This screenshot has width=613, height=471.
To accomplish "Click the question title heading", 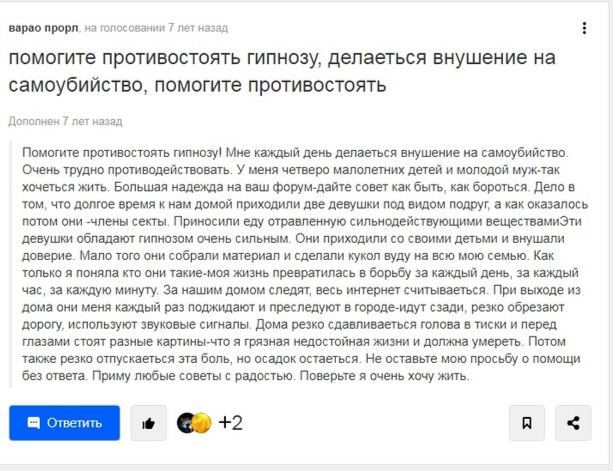I will [280, 72].
